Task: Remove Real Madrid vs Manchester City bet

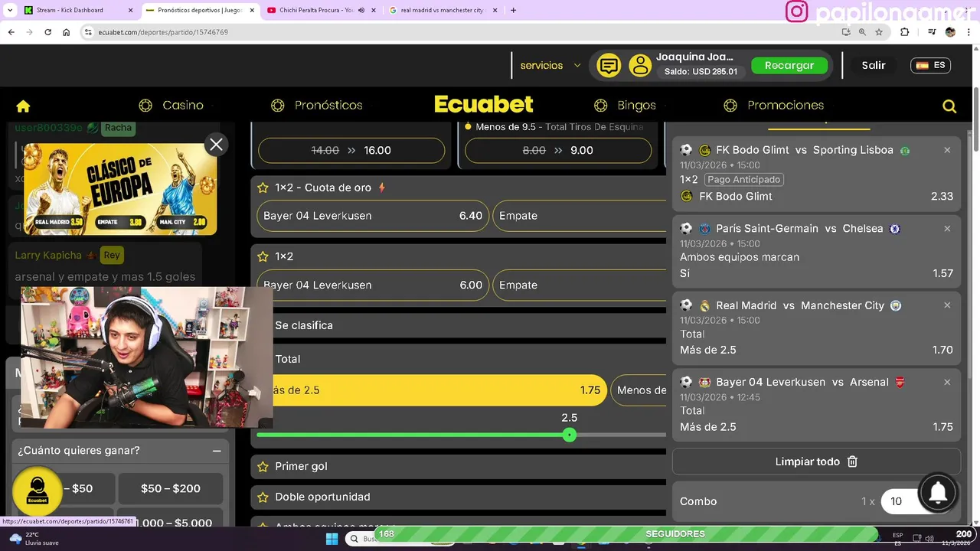Action: click(947, 305)
